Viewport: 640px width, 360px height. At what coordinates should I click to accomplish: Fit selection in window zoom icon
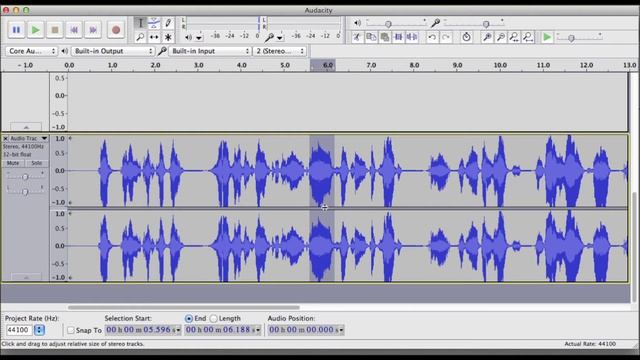coord(514,37)
